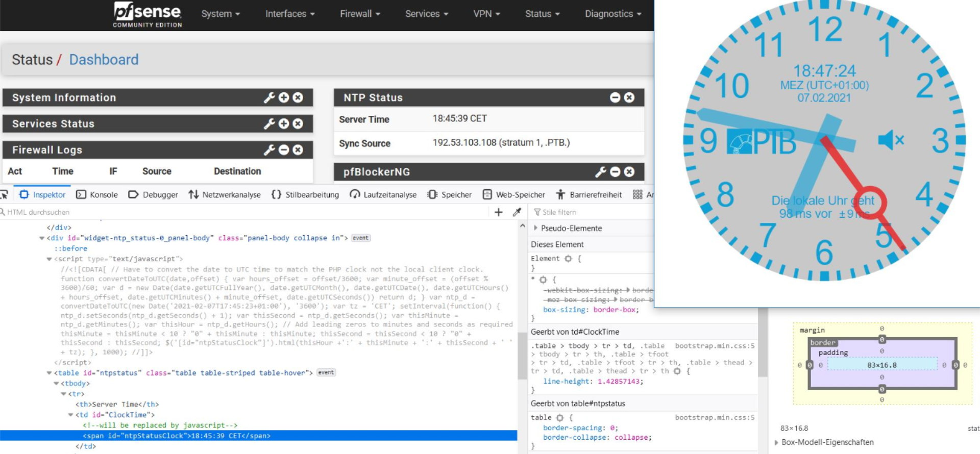Open the Firewall menu
Viewport: 980px width, 454px height.
360,14
